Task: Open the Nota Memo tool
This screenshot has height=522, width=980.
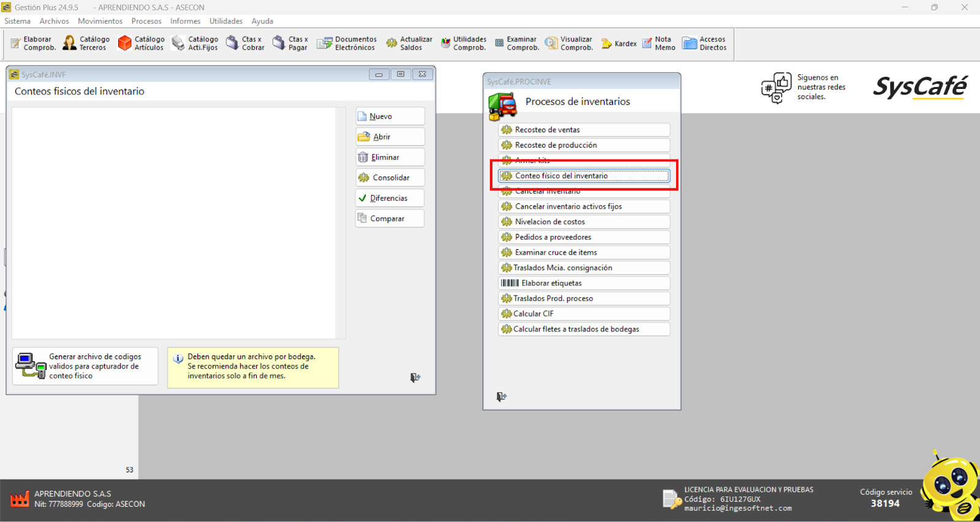Action: [x=658, y=43]
